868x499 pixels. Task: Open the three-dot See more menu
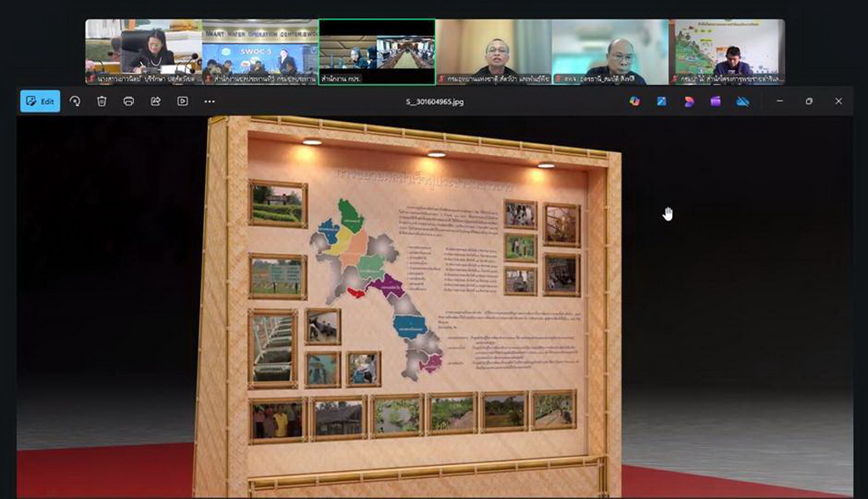click(x=209, y=101)
